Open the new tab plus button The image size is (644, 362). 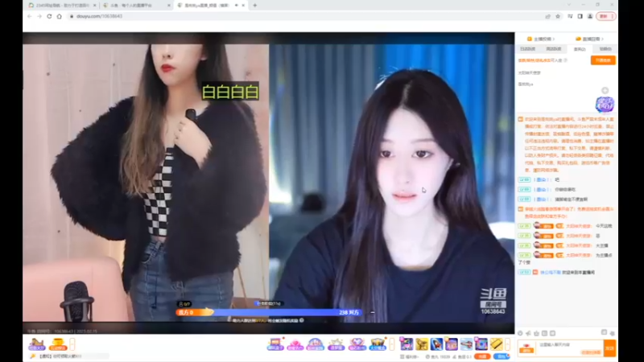point(254,6)
